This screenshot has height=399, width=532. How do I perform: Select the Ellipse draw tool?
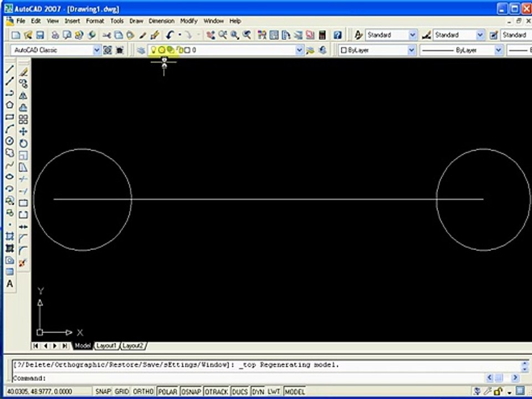tap(10, 176)
